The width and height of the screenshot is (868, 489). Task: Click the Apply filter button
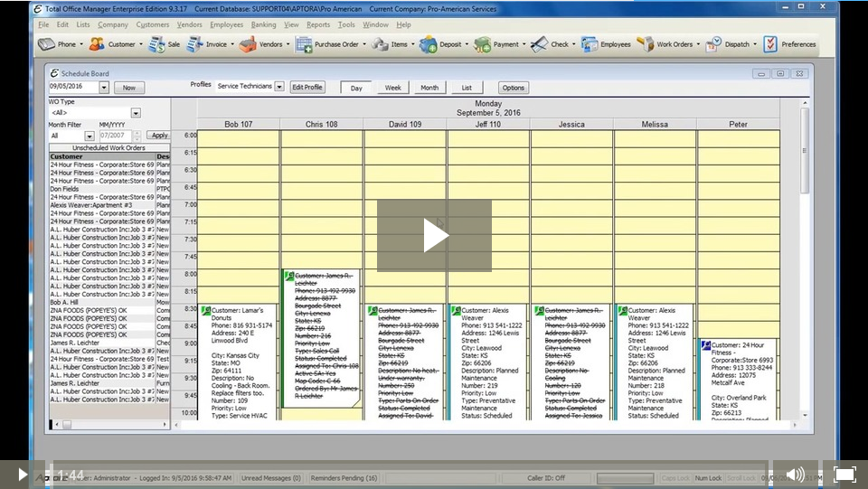159,136
